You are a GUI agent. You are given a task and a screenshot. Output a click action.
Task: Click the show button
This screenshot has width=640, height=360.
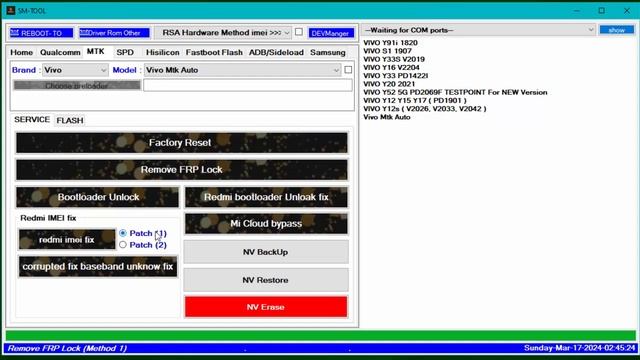pos(617,30)
